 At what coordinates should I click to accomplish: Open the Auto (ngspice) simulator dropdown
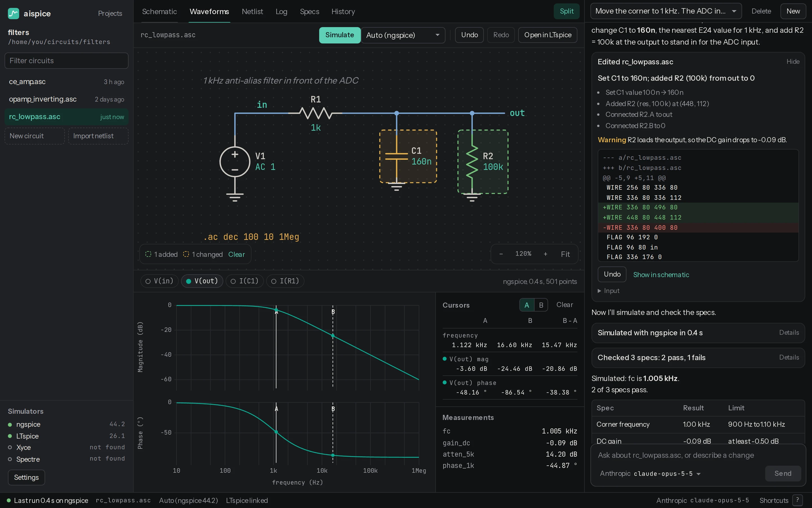pyautogui.click(x=403, y=35)
